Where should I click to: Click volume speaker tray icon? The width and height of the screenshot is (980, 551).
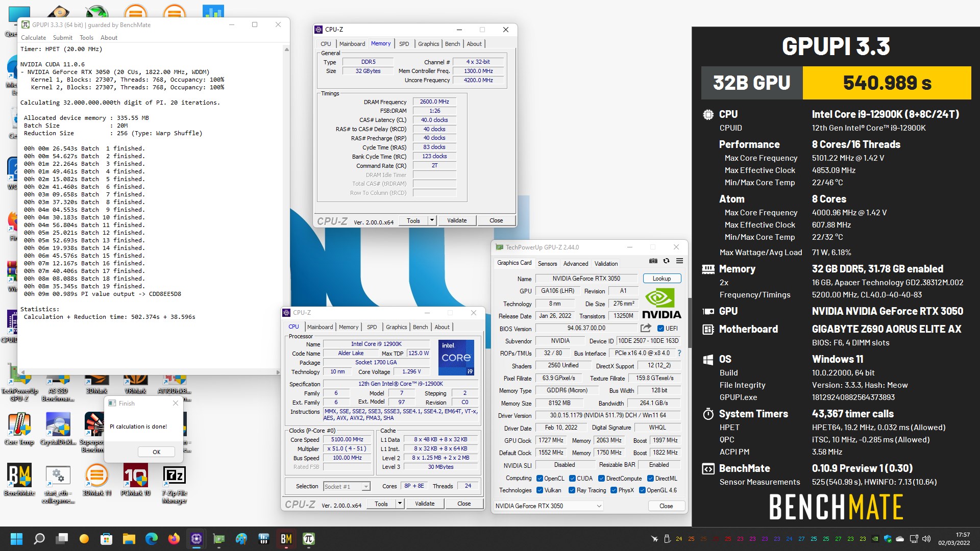click(926, 539)
